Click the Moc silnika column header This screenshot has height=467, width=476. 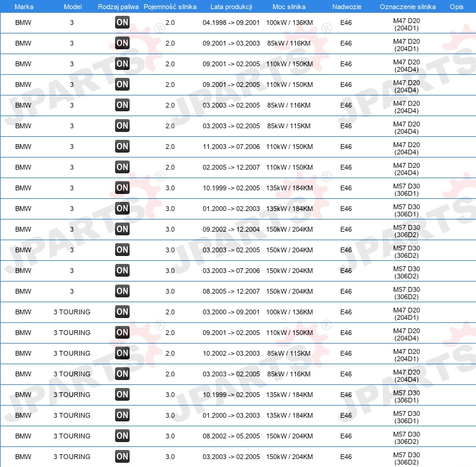click(289, 7)
